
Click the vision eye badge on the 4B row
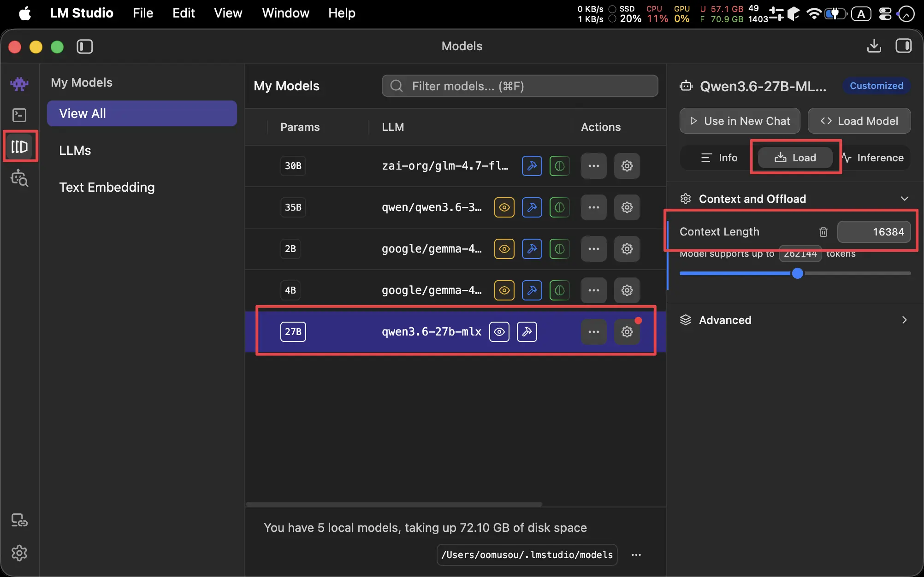(504, 290)
